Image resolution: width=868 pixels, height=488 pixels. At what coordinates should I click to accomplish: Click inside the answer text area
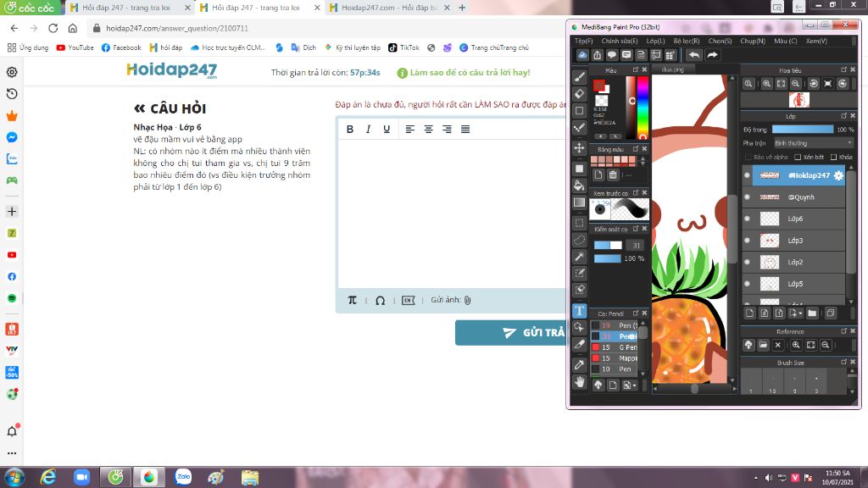(x=453, y=213)
